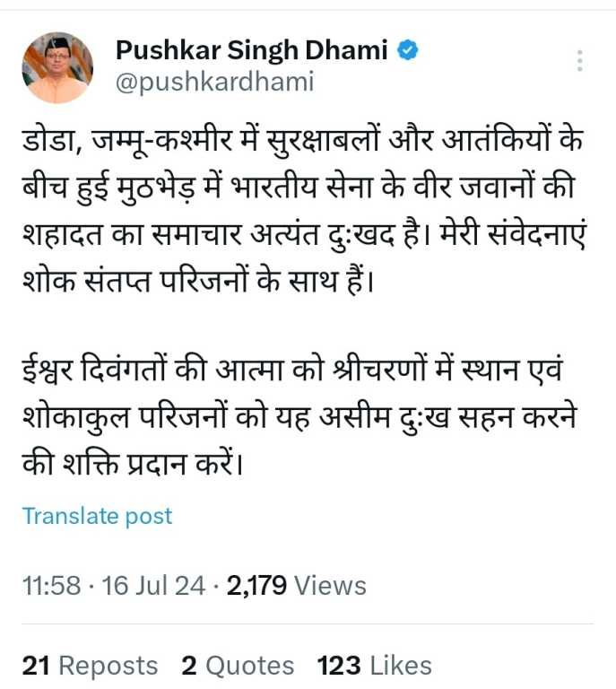
Task: Click the line beginning बीच हुई मुठभेड़
Action: [x=298, y=188]
